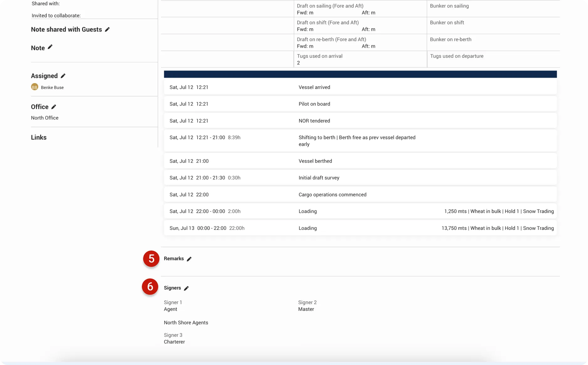Image resolution: width=588 pixels, height=365 pixels.
Task: Click the Bunker on sailing field
Action: pos(493,9)
